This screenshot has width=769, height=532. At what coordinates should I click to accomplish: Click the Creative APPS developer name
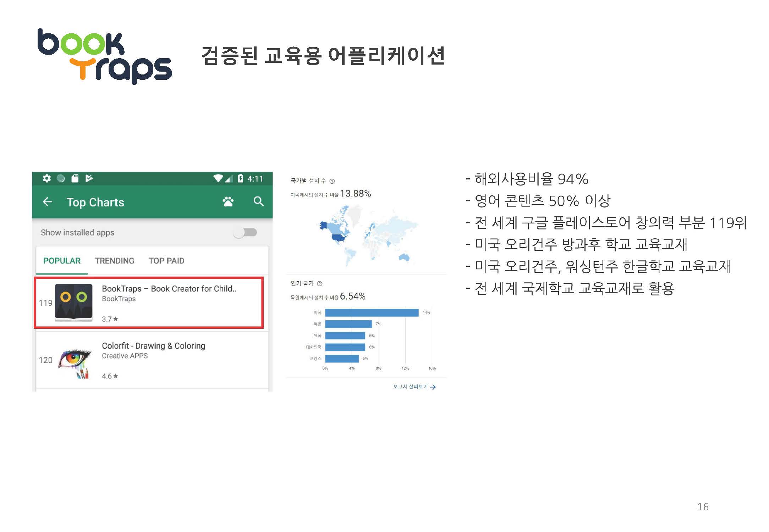(x=125, y=356)
